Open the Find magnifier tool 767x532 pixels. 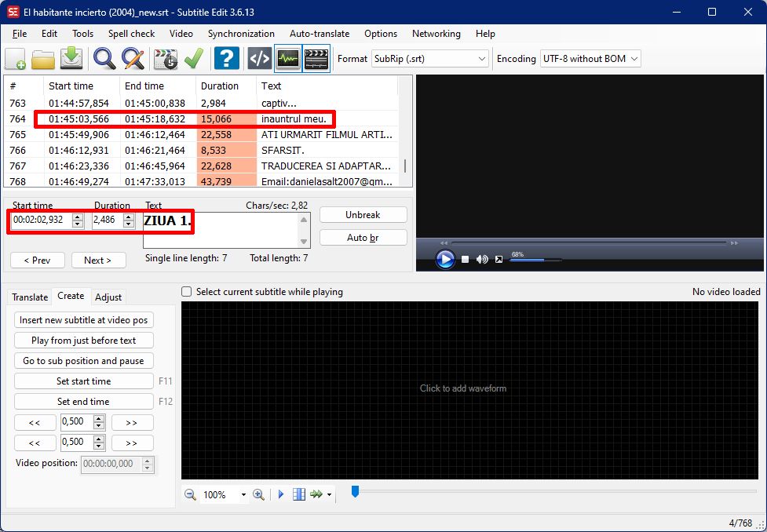[104, 59]
